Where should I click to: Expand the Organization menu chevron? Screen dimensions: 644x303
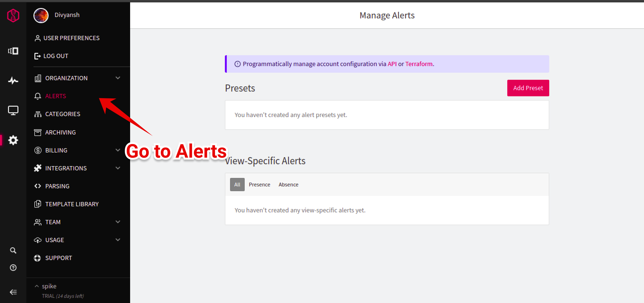click(x=118, y=78)
